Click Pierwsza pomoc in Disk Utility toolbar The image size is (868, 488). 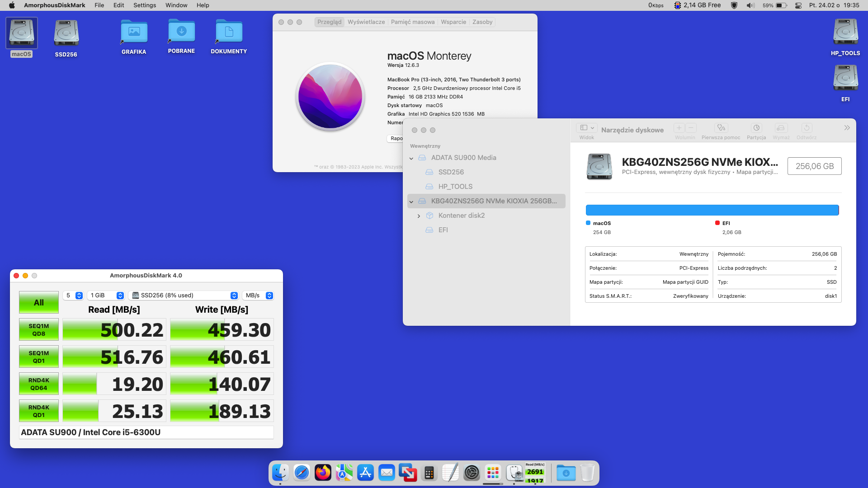click(721, 128)
